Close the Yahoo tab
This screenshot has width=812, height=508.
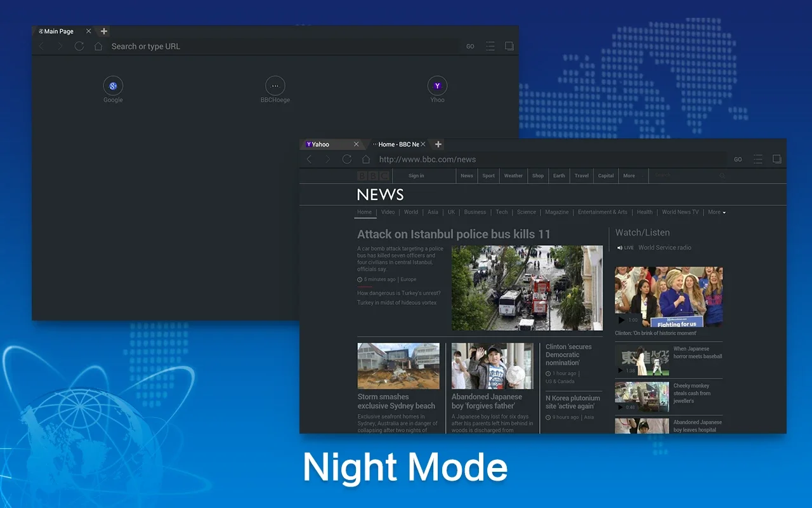click(x=356, y=144)
